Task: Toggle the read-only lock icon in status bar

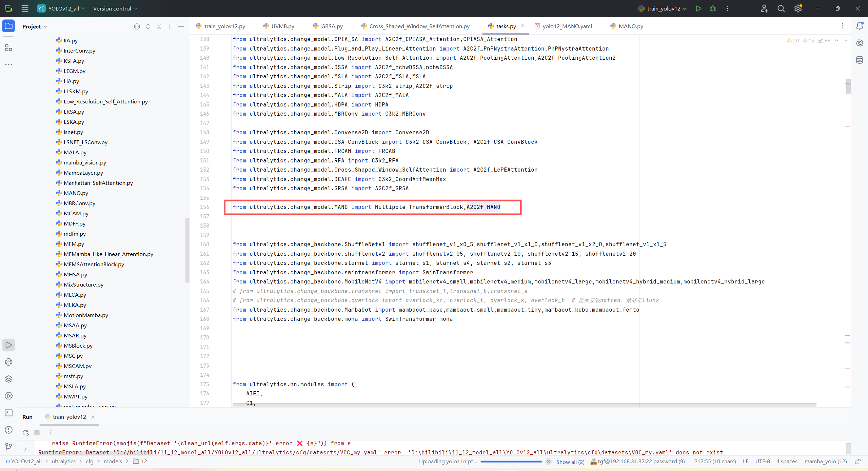Action: (x=857, y=462)
